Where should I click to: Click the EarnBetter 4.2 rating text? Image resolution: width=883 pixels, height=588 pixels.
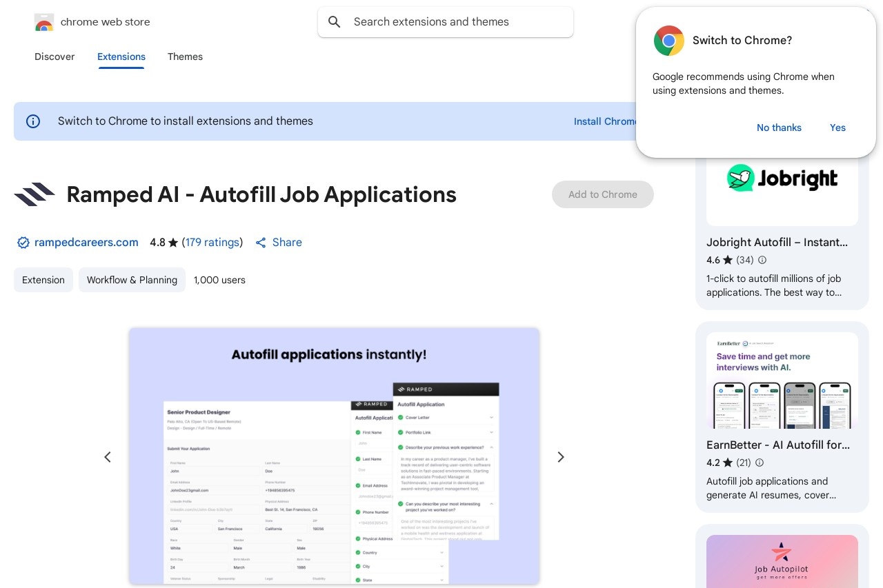click(713, 463)
